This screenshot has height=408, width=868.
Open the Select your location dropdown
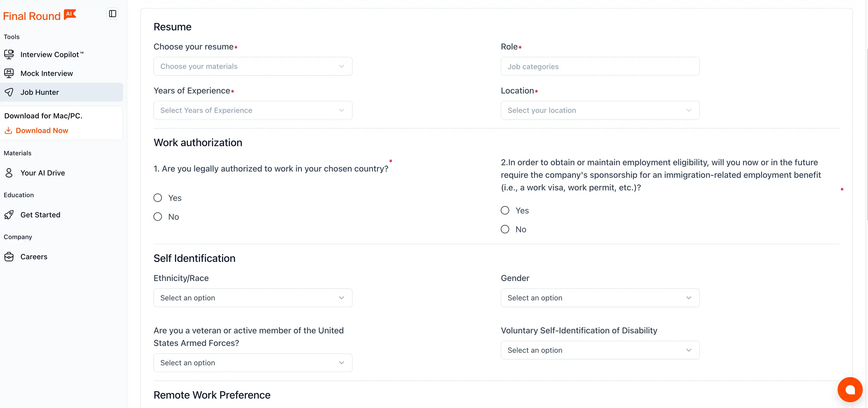pyautogui.click(x=600, y=110)
